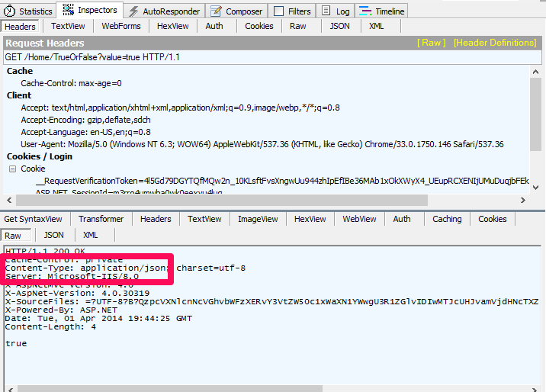546x392 pixels.
Task: Open the Header Definitions link
Action: 495,43
